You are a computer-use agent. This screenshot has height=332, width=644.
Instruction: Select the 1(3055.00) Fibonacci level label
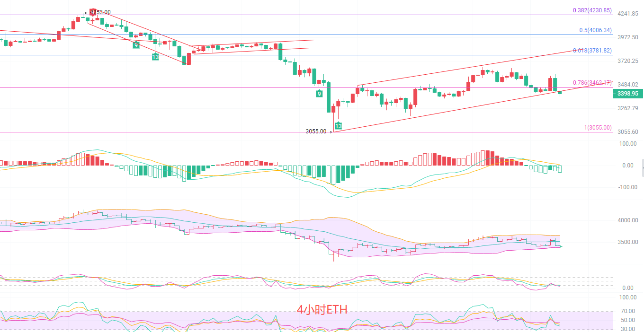[x=597, y=128]
